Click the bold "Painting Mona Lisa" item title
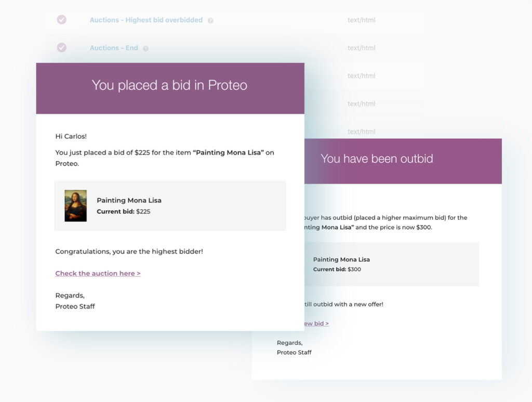Screen dimensions: 532x402 [x=129, y=200]
